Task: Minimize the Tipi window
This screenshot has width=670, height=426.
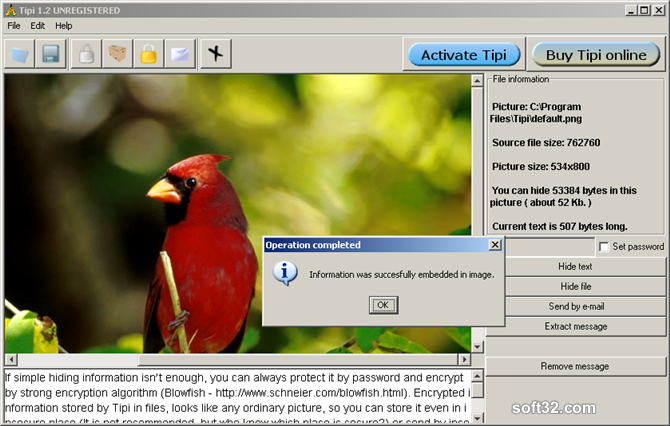Action: click(x=631, y=10)
